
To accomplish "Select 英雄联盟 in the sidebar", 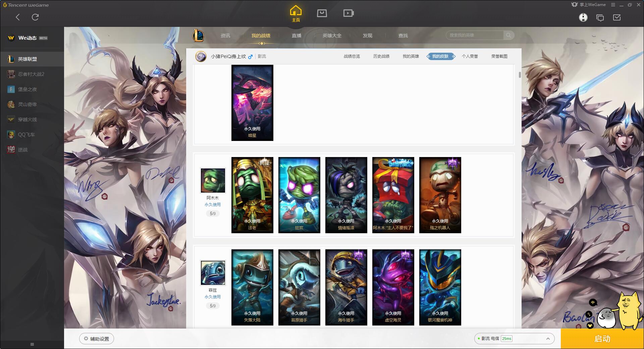I will click(32, 59).
